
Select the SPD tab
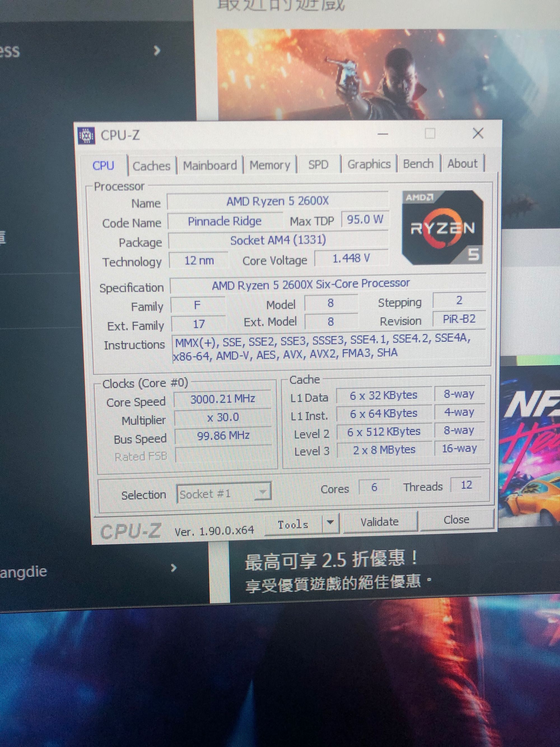(318, 164)
